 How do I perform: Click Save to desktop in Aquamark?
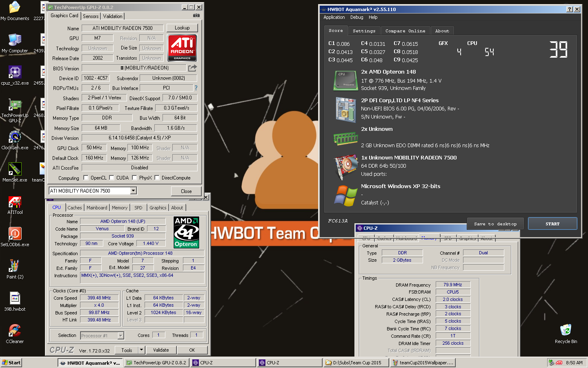pyautogui.click(x=495, y=224)
